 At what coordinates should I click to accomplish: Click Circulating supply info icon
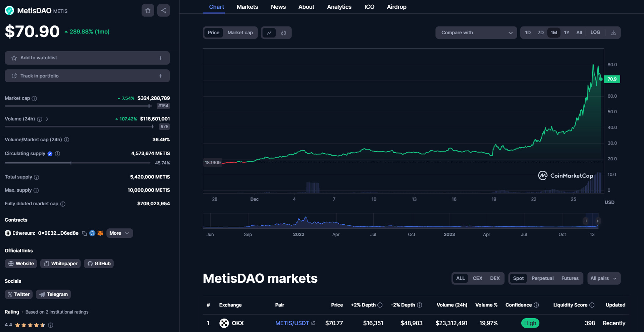58,154
